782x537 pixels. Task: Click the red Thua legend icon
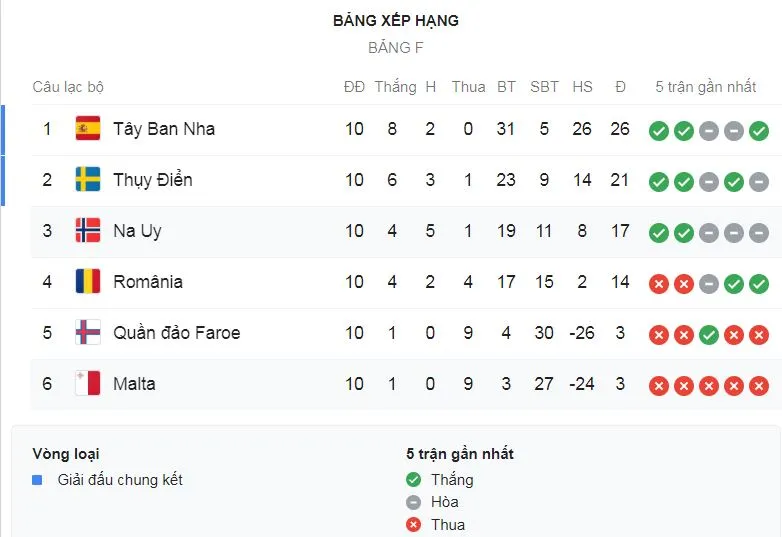414,524
